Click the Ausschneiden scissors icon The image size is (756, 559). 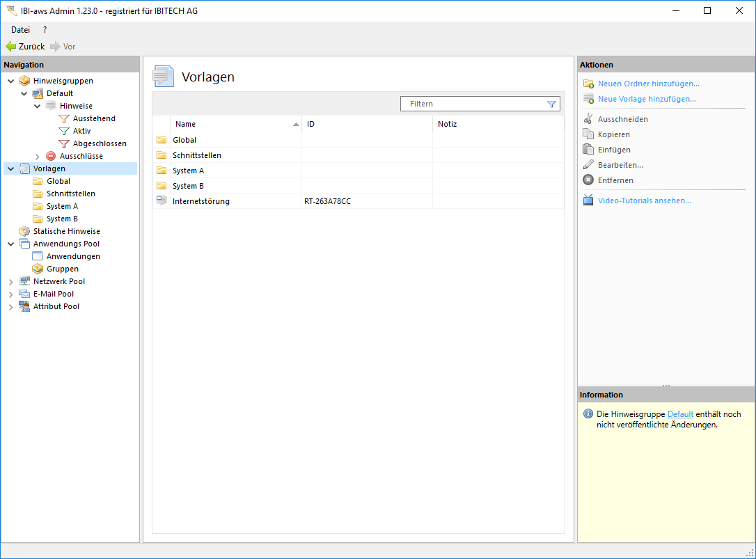pos(588,119)
